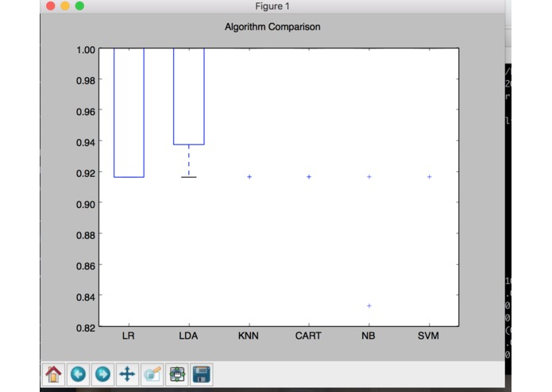Screen dimensions: 552x392
Task: Maximize Figure 1 with the green button
Action: [x=80, y=6]
